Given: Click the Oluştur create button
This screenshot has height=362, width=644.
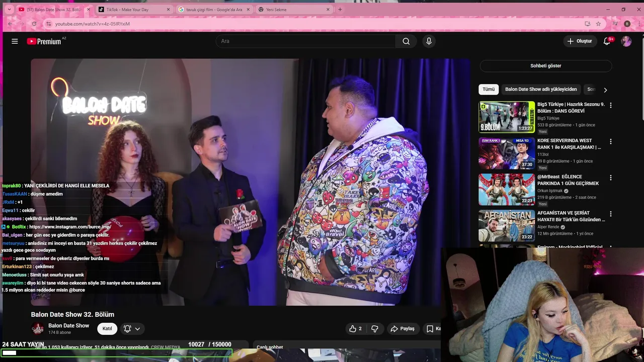Looking at the screenshot, I should pyautogui.click(x=580, y=41).
